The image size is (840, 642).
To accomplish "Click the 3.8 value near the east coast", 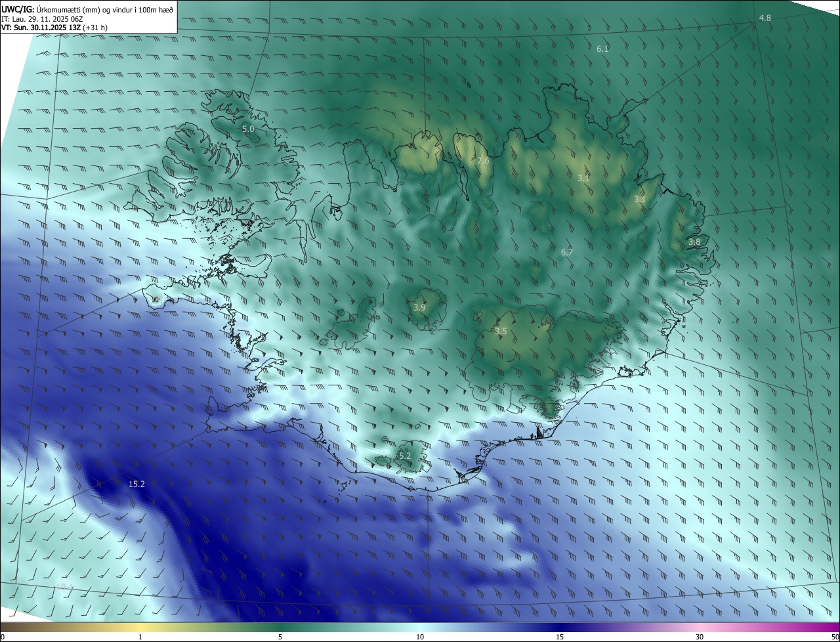I will coord(694,242).
